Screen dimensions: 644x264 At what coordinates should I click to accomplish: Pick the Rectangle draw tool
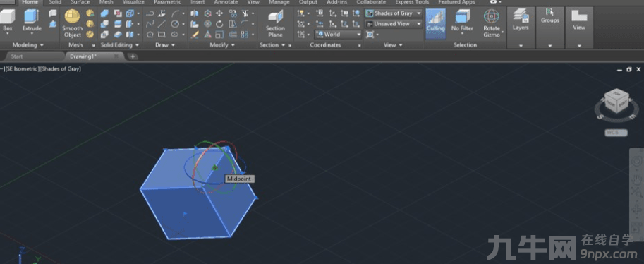click(x=162, y=35)
